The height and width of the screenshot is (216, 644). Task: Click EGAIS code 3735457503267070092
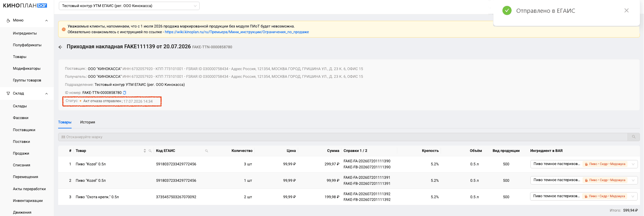tap(176, 197)
